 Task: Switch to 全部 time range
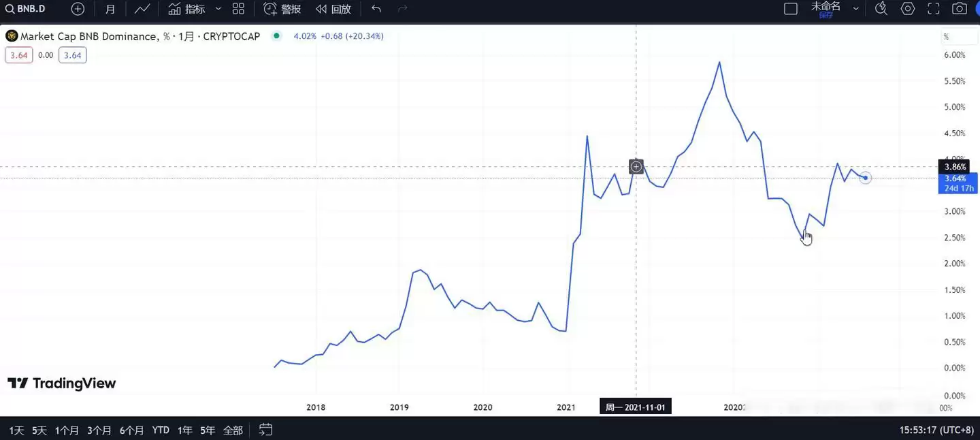233,430
